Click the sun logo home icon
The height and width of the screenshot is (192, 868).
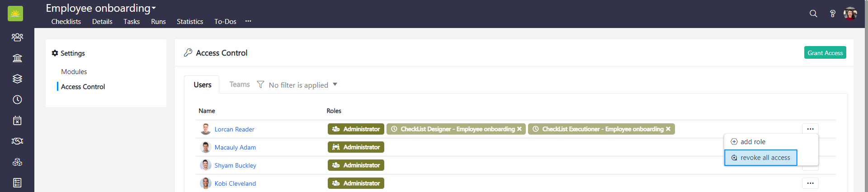[x=15, y=14]
